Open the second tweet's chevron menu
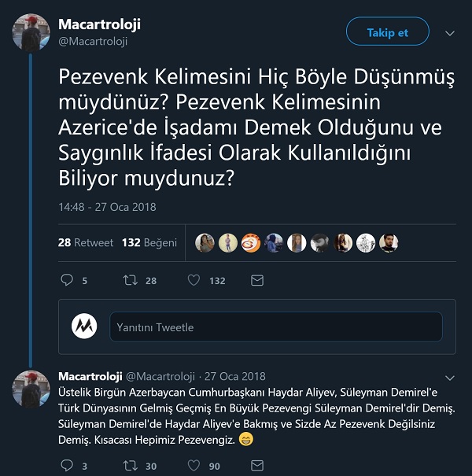The image size is (472, 476). 449,377
